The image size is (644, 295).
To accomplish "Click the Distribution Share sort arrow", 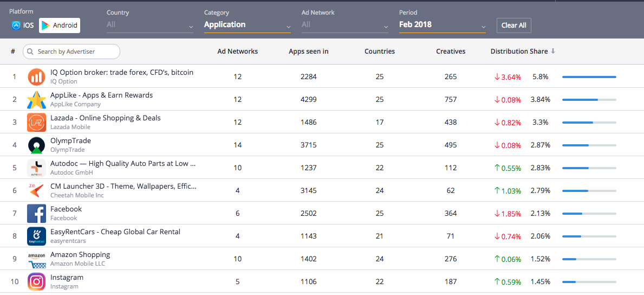I will [x=553, y=52].
